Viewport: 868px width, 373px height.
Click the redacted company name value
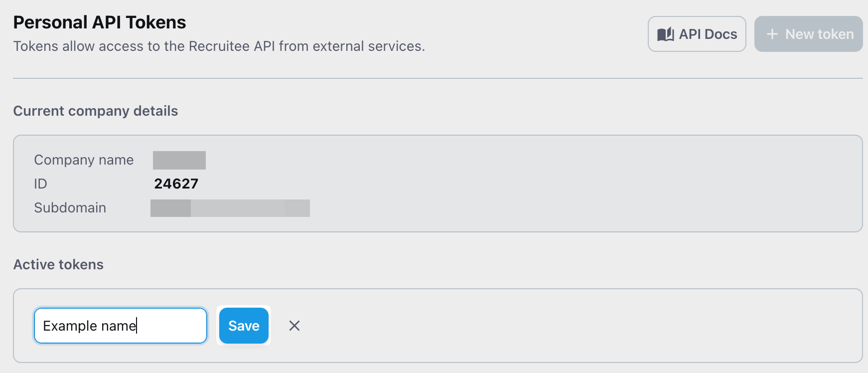179,160
